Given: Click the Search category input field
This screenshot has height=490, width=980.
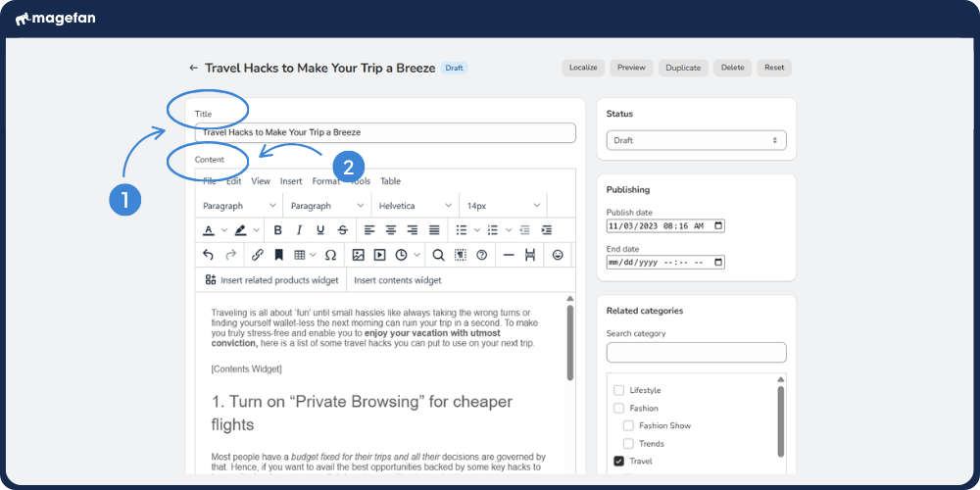Looking at the screenshot, I should point(696,352).
